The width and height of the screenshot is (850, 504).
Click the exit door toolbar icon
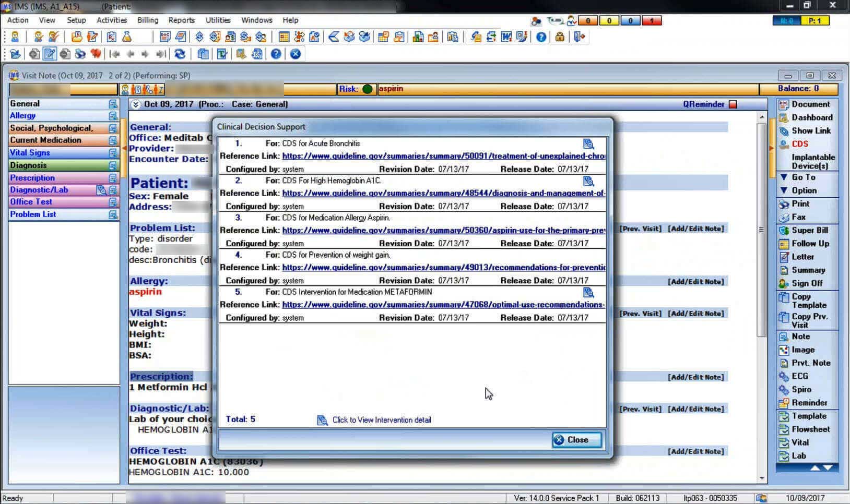[x=579, y=37]
